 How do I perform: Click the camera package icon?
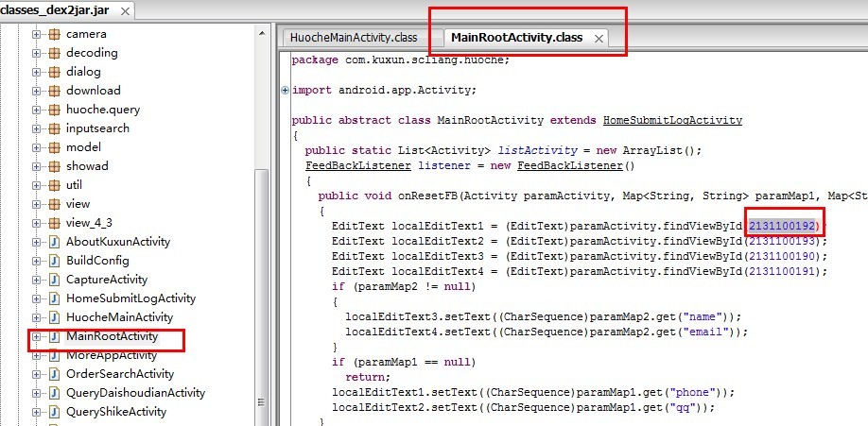(x=54, y=34)
